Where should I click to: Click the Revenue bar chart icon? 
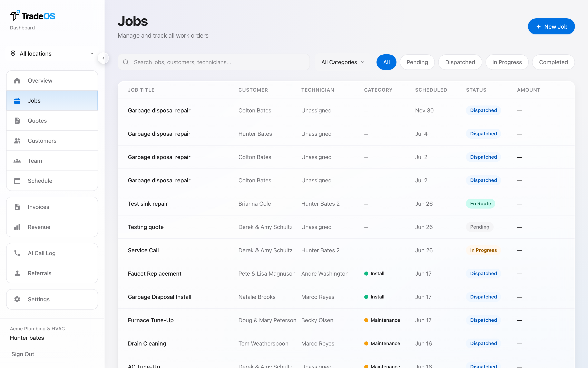[x=17, y=227]
